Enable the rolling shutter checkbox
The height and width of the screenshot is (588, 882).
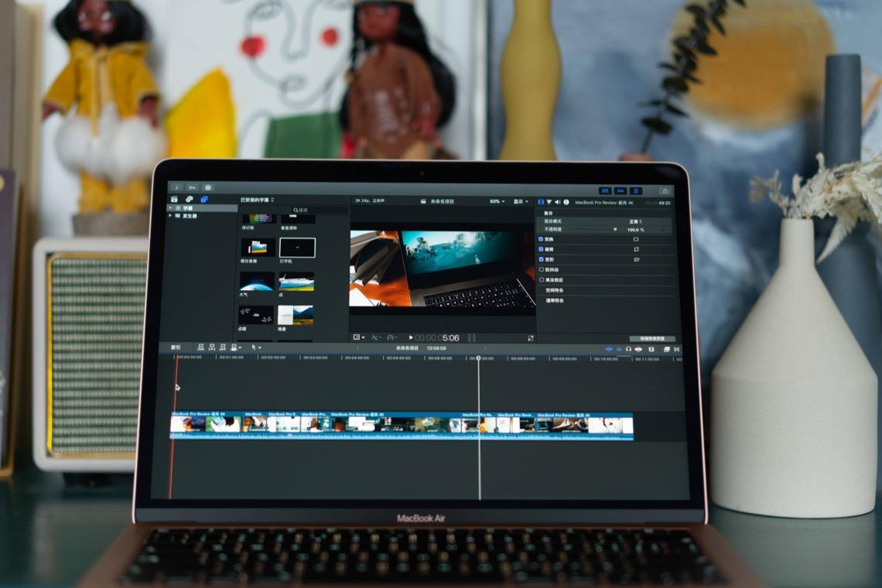[542, 279]
